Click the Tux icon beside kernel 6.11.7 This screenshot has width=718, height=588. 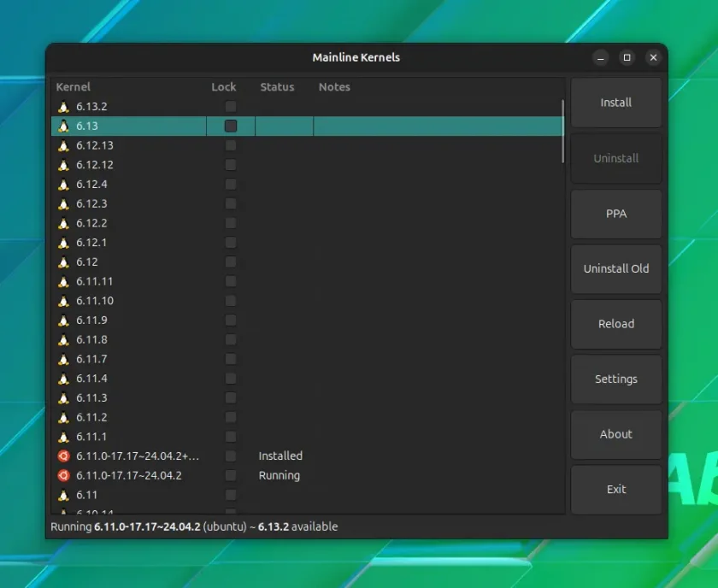[x=63, y=359]
